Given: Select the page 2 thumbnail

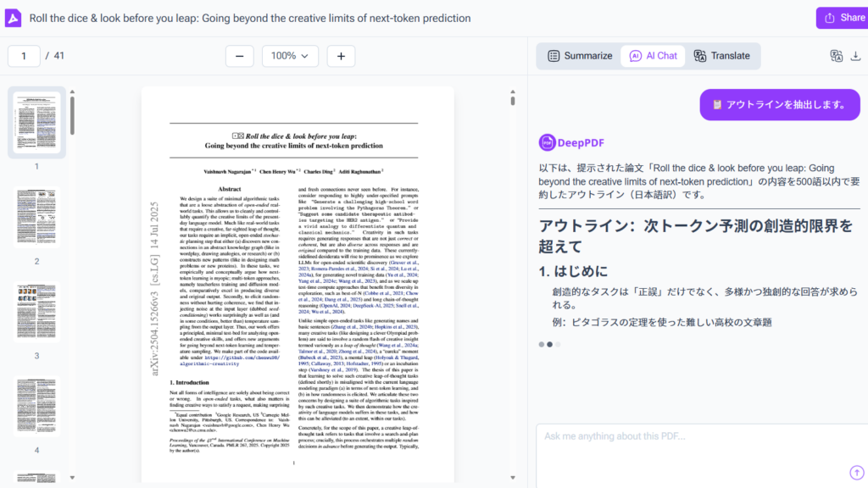Looking at the screenshot, I should click(36, 217).
